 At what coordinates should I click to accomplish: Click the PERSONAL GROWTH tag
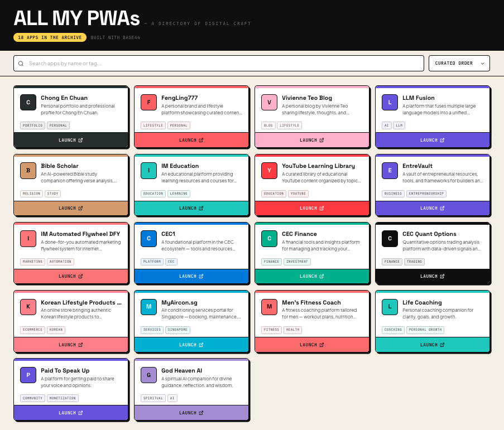coord(425,330)
